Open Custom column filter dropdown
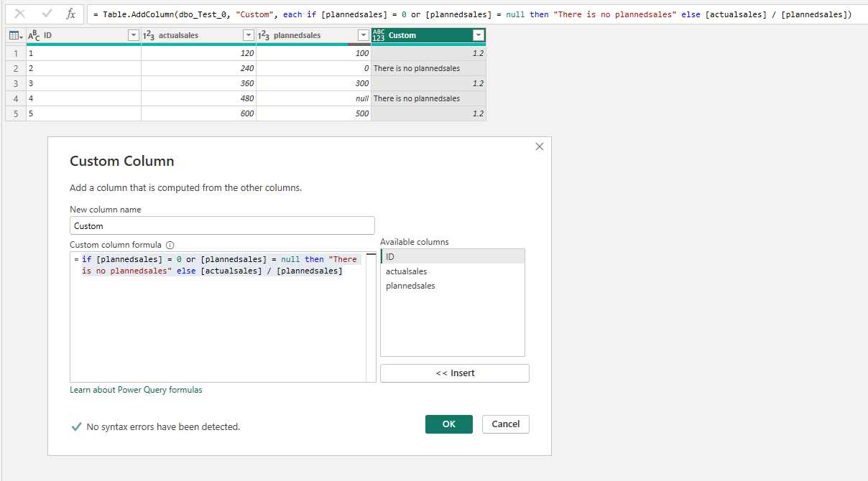This screenshot has width=868, height=481. [478, 35]
